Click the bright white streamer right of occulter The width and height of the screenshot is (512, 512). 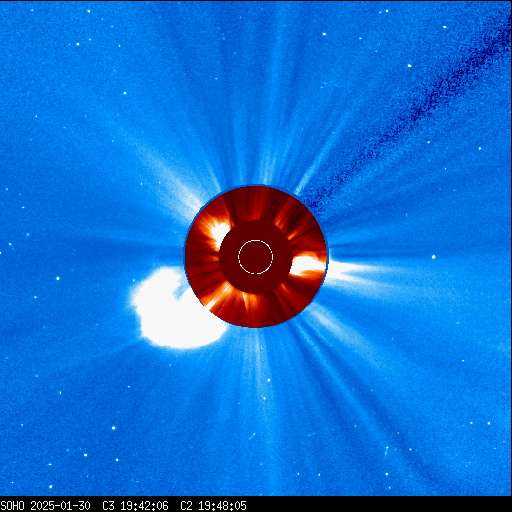point(353,272)
